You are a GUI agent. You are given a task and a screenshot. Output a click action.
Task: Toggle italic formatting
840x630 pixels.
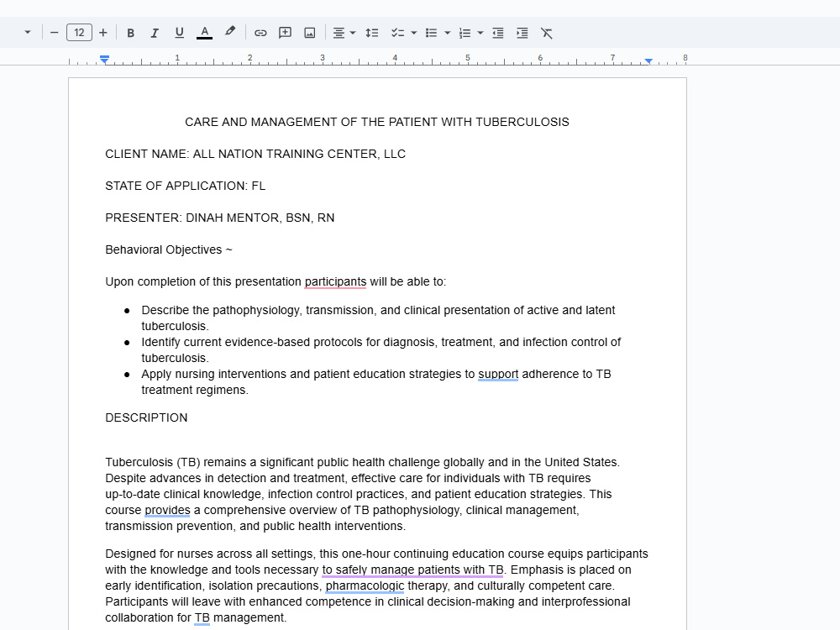click(155, 34)
